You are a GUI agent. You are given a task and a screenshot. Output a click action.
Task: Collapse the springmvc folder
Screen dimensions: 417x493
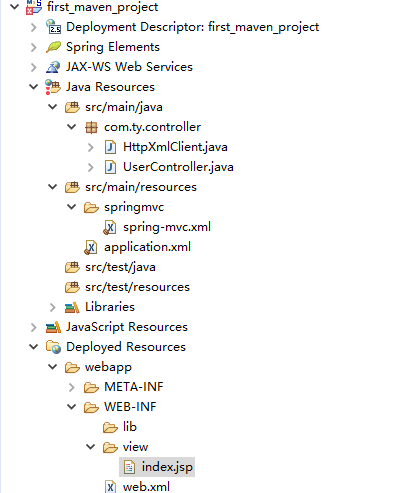[72, 207]
